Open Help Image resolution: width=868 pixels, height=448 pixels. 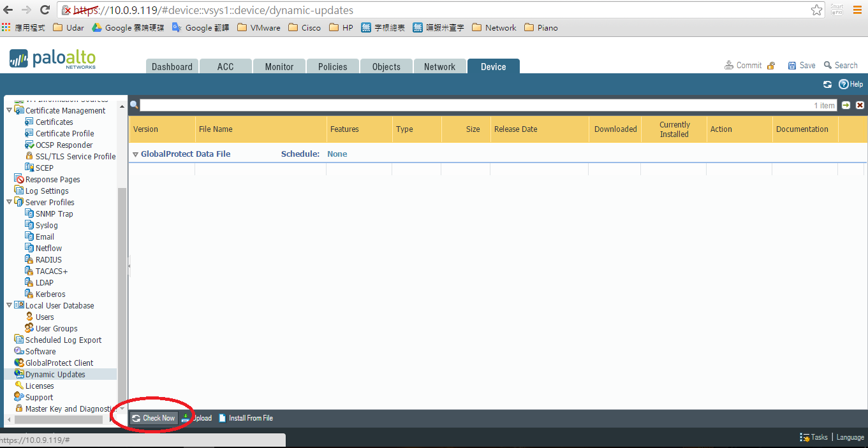point(851,84)
